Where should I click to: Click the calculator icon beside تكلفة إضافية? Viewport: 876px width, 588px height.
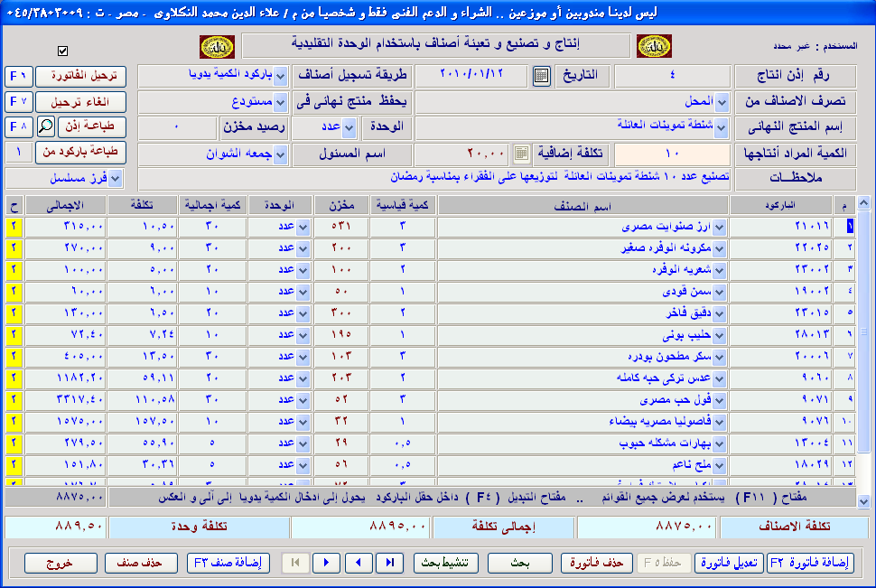pyautogui.click(x=522, y=153)
